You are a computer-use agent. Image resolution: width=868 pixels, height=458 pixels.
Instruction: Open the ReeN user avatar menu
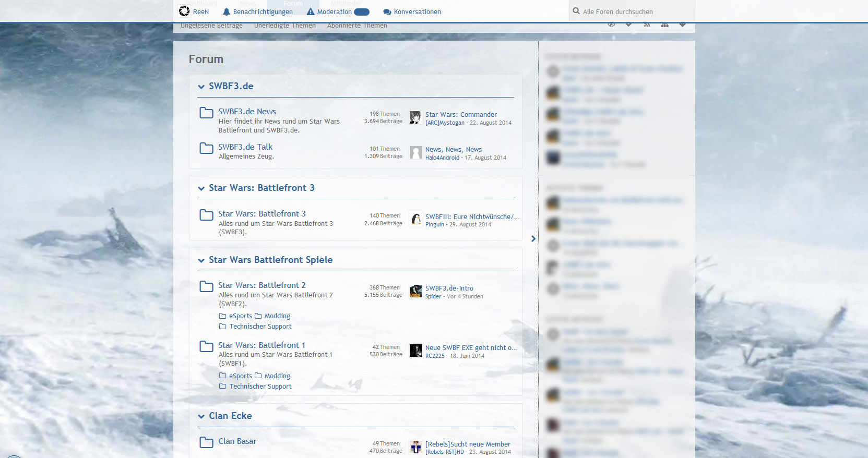(184, 11)
